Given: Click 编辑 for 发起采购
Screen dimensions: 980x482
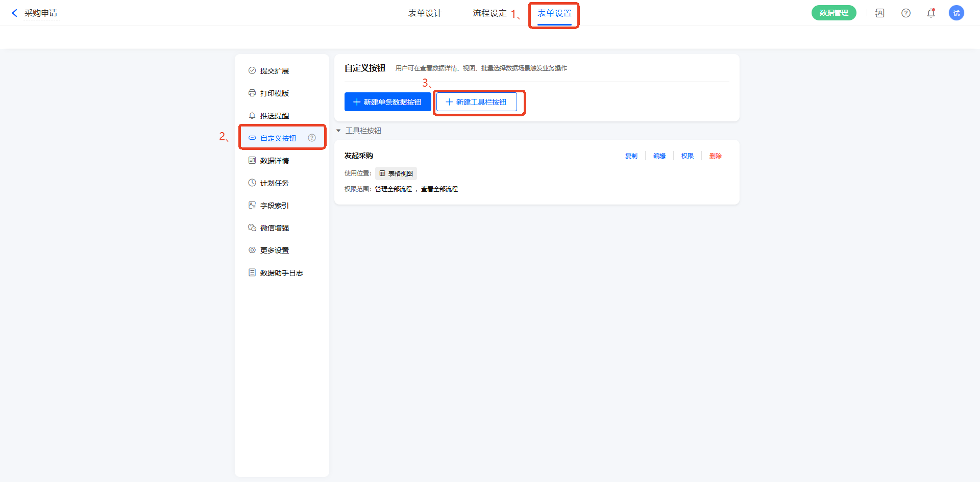Looking at the screenshot, I should coord(659,156).
